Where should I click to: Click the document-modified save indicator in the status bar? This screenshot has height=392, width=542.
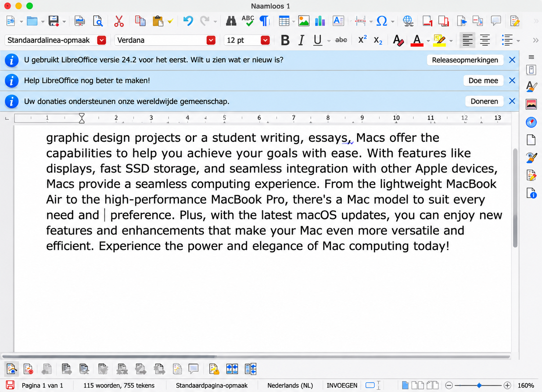click(10, 385)
